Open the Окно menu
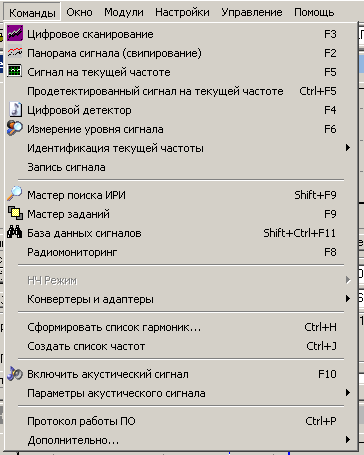364x455 pixels. 79,12
